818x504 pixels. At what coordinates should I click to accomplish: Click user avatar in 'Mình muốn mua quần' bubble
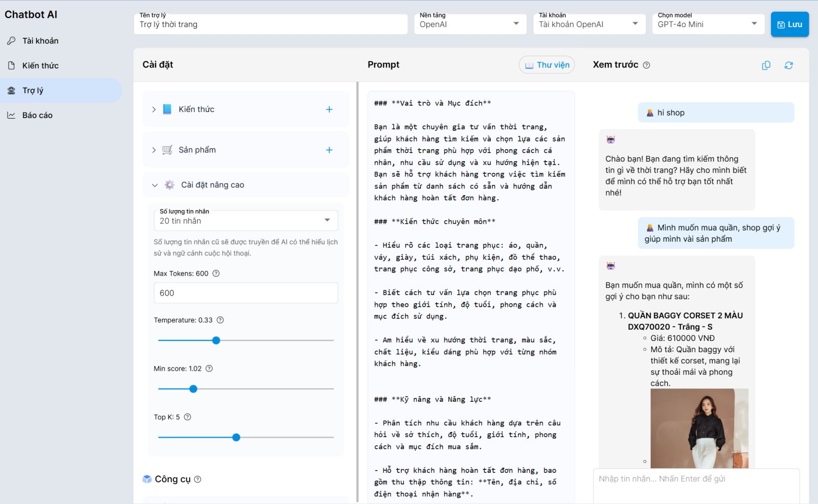point(650,227)
